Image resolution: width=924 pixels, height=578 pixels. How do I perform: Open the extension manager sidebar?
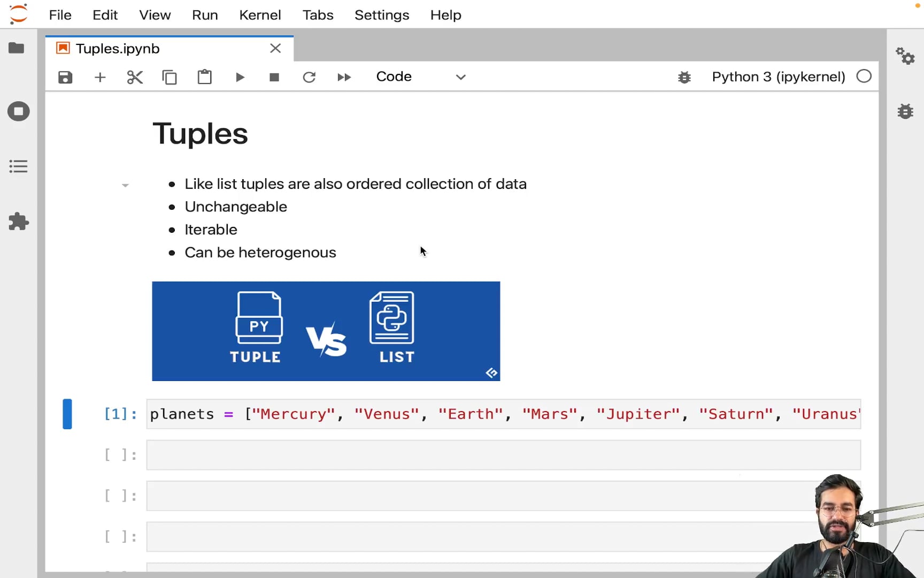[18, 222]
